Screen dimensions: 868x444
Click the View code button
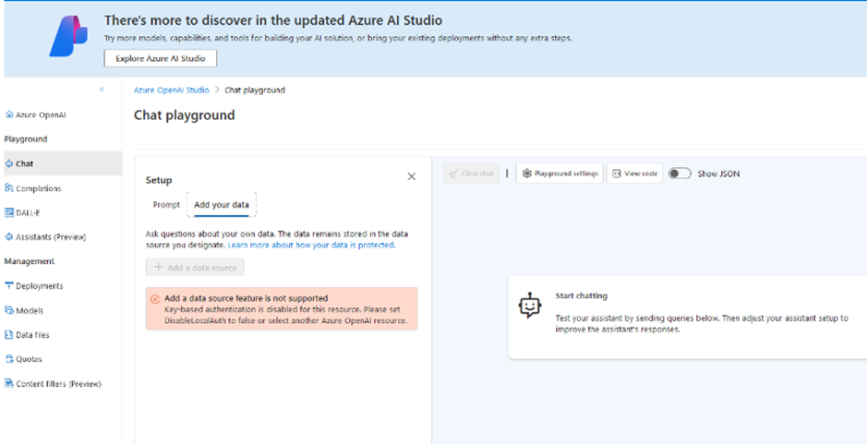(x=634, y=174)
